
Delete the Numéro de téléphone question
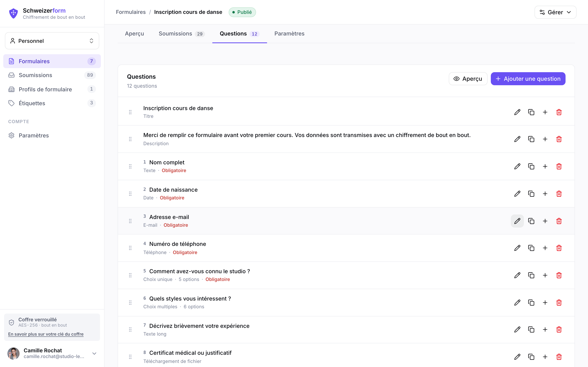coord(559,248)
